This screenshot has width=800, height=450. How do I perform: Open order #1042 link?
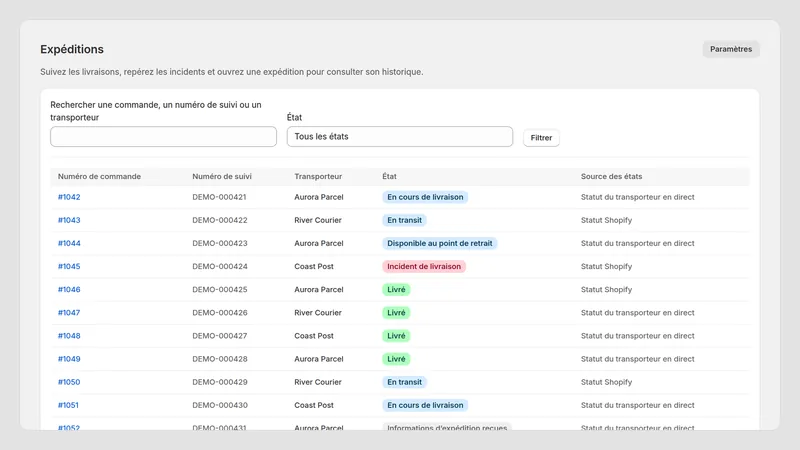69,197
